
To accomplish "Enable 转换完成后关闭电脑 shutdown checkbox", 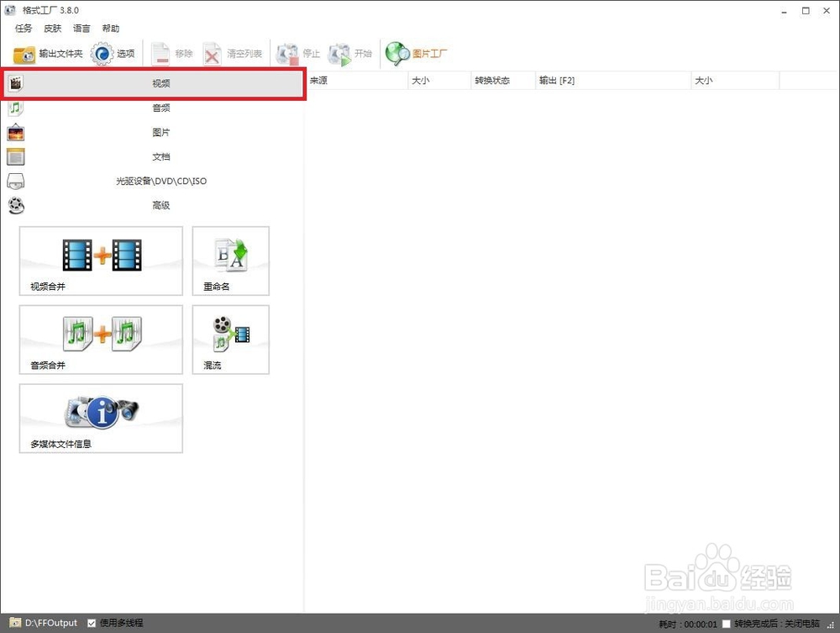I will point(726,624).
